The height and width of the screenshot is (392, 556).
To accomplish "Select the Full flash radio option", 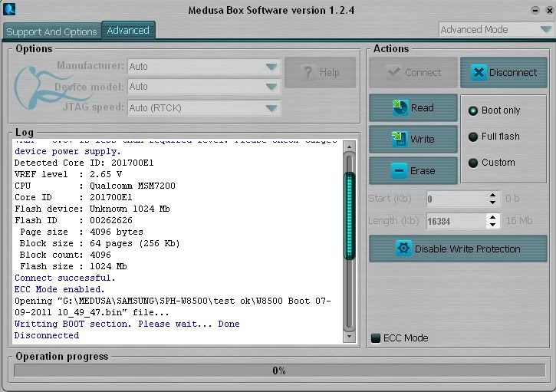I will (x=473, y=137).
